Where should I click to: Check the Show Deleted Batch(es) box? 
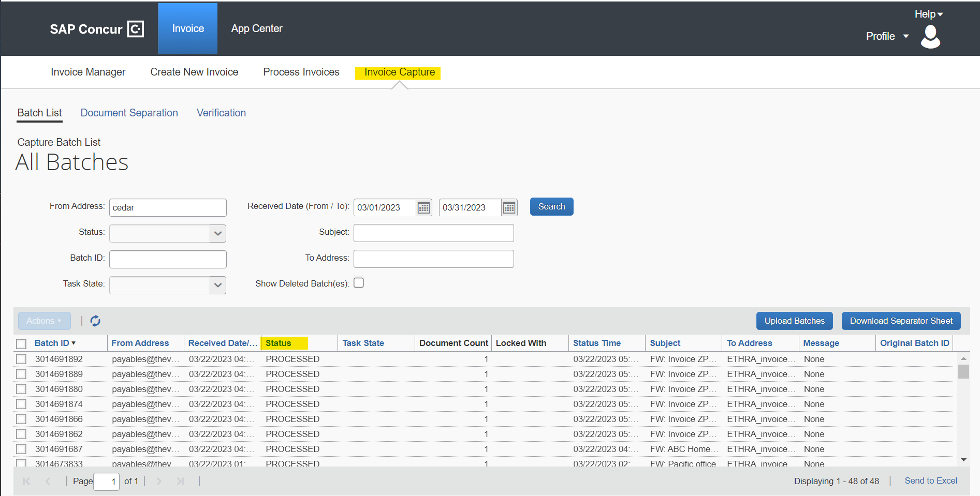[x=359, y=283]
